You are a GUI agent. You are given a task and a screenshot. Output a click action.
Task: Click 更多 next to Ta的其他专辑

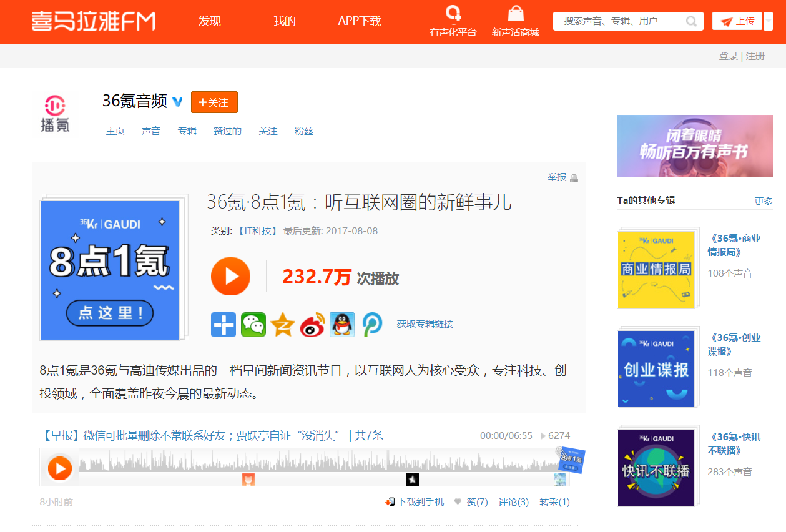(764, 201)
